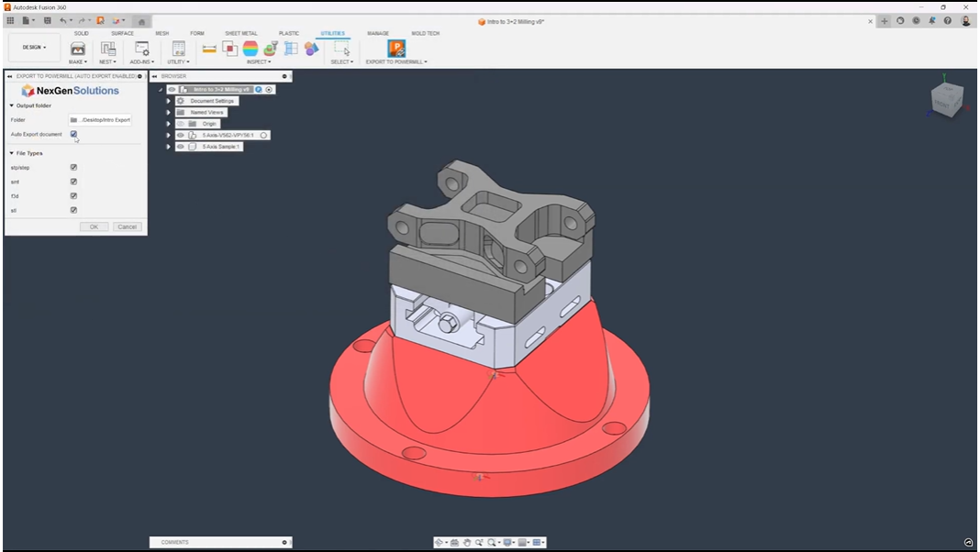Screen dimensions: 980x552
Task: Switch to the MESH tab
Action: [161, 33]
